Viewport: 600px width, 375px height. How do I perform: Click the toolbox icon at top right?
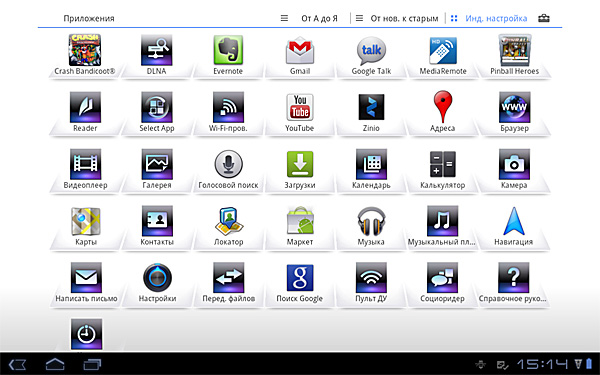click(x=544, y=18)
